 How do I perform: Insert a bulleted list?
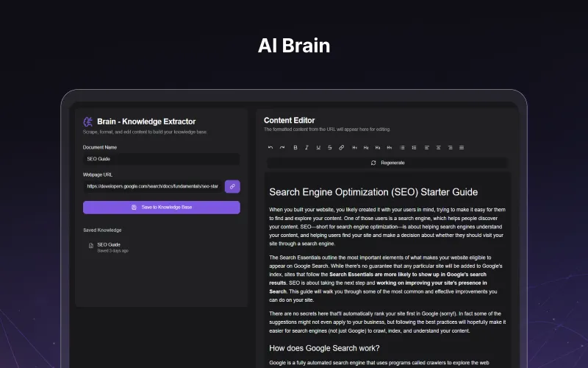click(x=402, y=147)
